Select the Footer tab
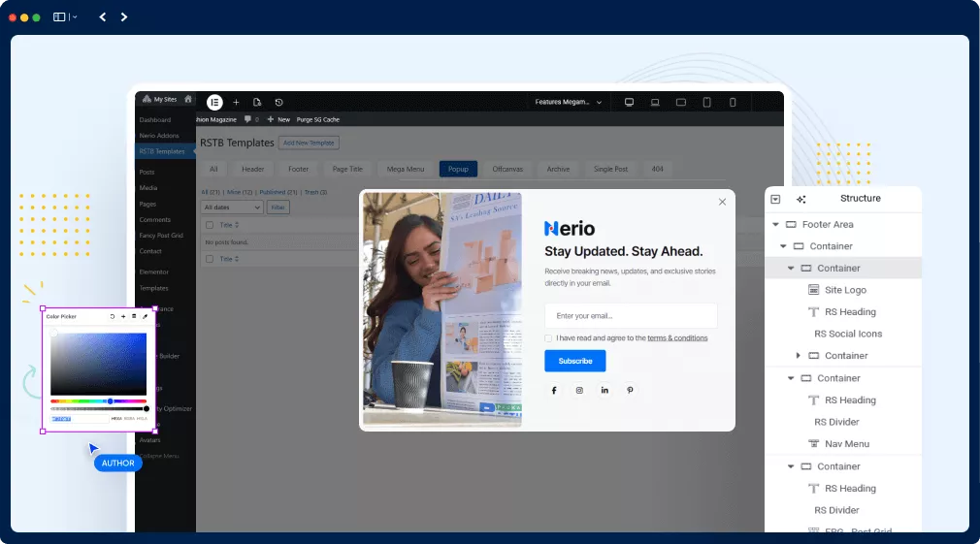980x544 pixels. (x=298, y=170)
